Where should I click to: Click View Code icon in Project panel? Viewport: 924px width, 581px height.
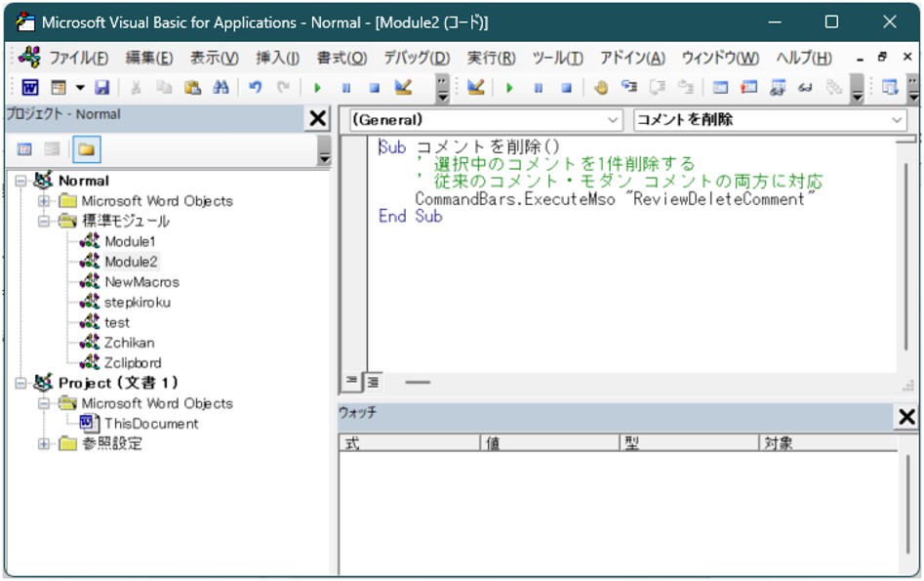pyautogui.click(x=24, y=149)
